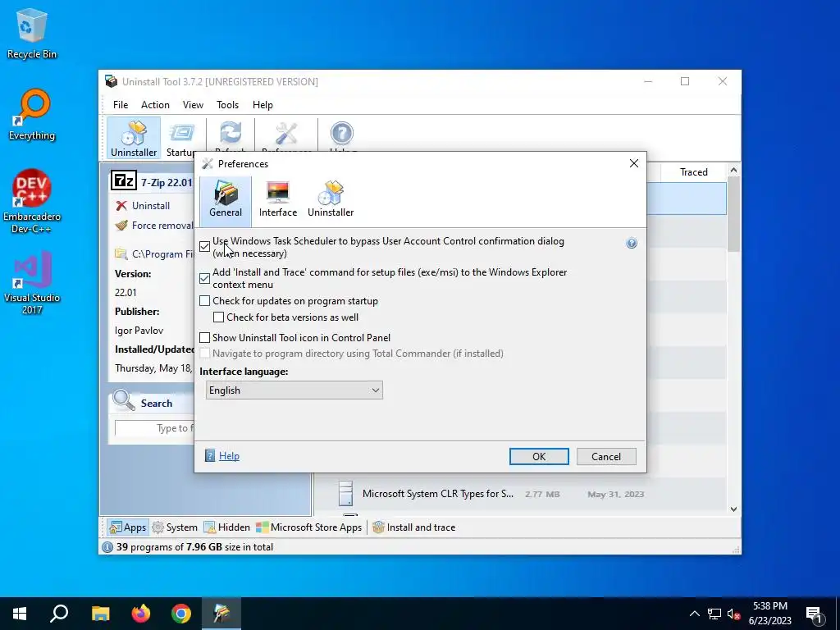Launch Chrome from taskbar
The height and width of the screenshot is (630, 840).
pos(181,614)
